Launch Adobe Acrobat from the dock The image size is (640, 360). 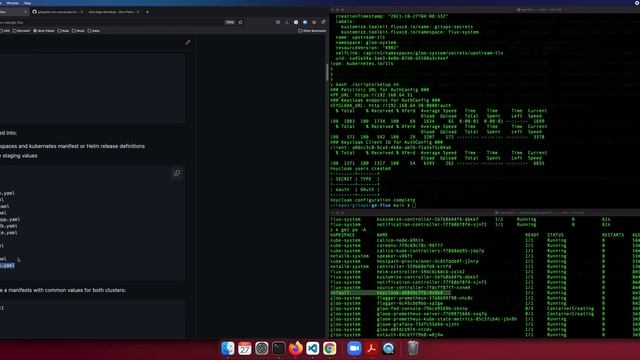(x=371, y=348)
